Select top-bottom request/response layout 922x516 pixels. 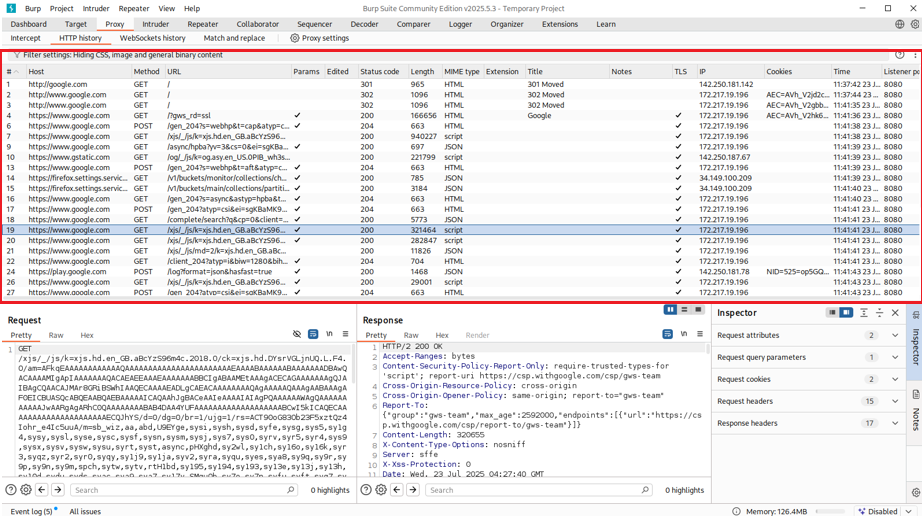(x=684, y=310)
